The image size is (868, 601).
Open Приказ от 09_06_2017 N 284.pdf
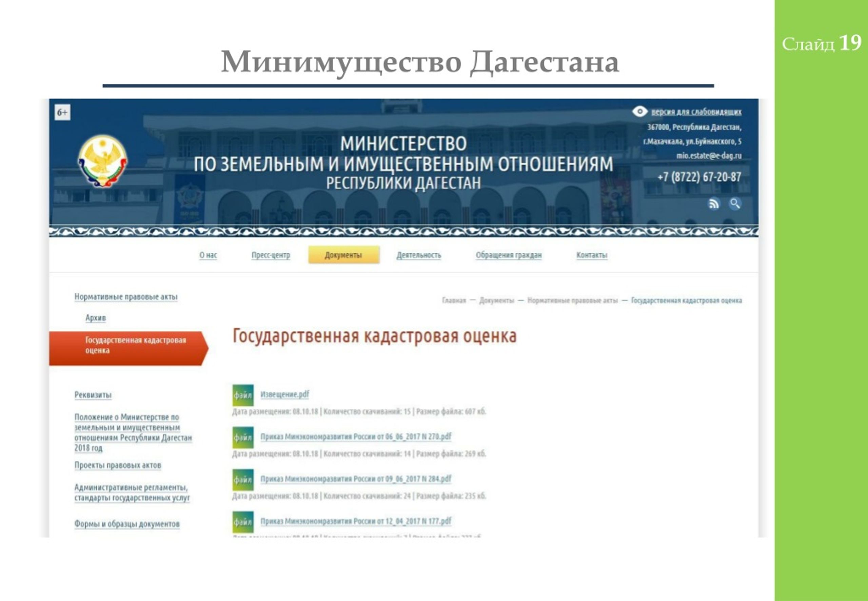(356, 479)
